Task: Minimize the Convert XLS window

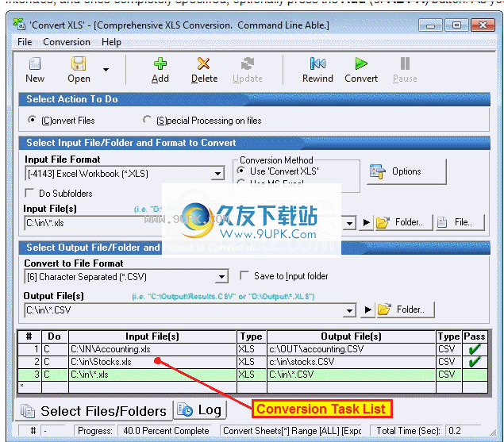Action: tap(431, 25)
